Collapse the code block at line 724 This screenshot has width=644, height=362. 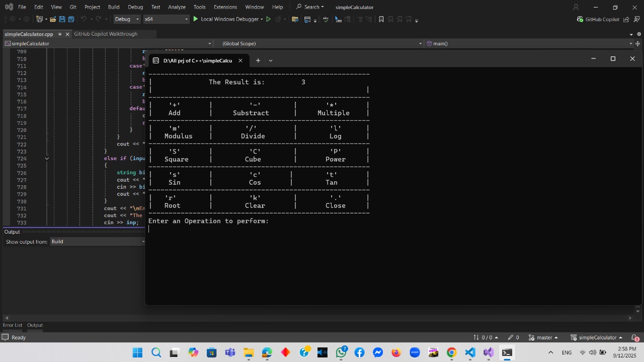tap(47, 159)
